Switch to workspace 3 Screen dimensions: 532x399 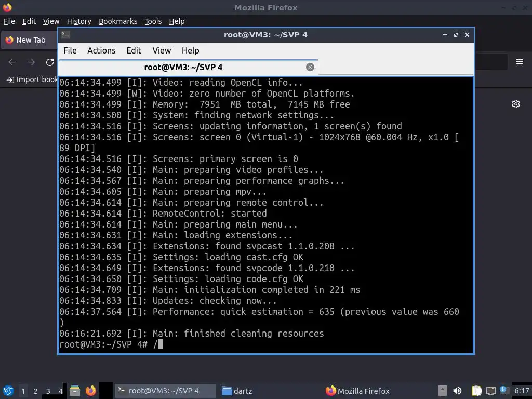(x=48, y=391)
